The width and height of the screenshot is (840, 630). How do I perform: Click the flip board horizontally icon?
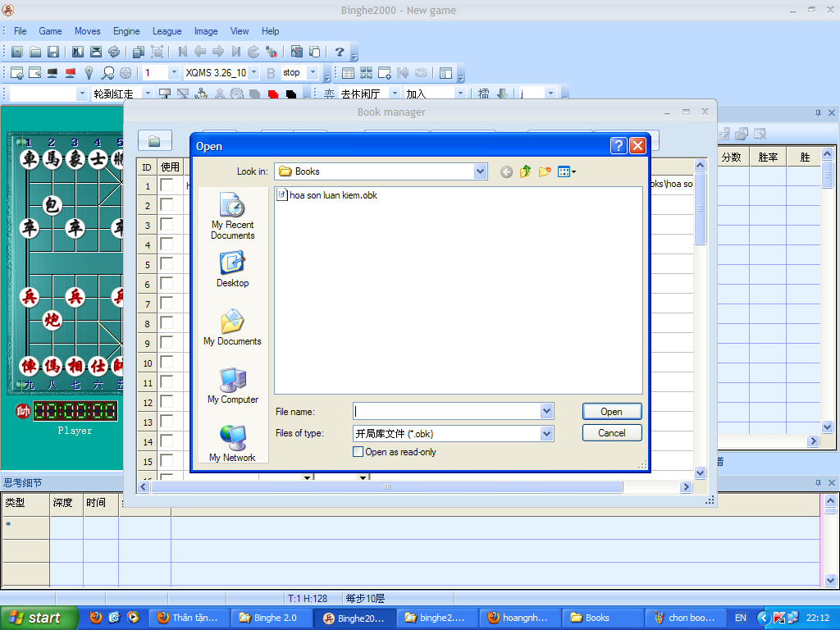(78, 52)
